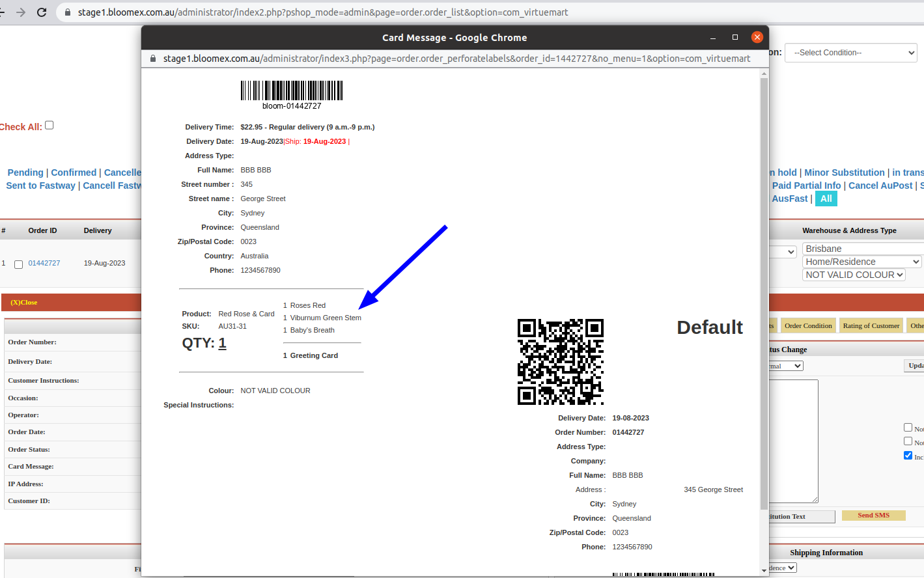924x578 pixels.
Task: Click the bloom-01442727 barcode
Action: tap(292, 90)
